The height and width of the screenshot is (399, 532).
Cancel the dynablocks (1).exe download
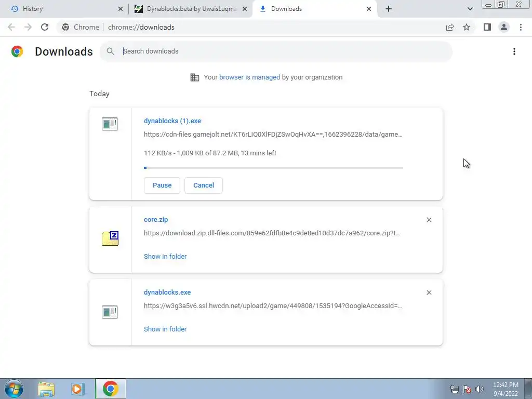[204, 185]
